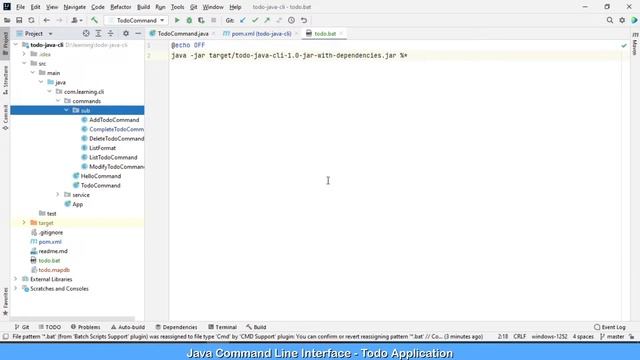The height and width of the screenshot is (360, 640).
Task: Open the Auto-build tool window
Action: click(x=128, y=327)
